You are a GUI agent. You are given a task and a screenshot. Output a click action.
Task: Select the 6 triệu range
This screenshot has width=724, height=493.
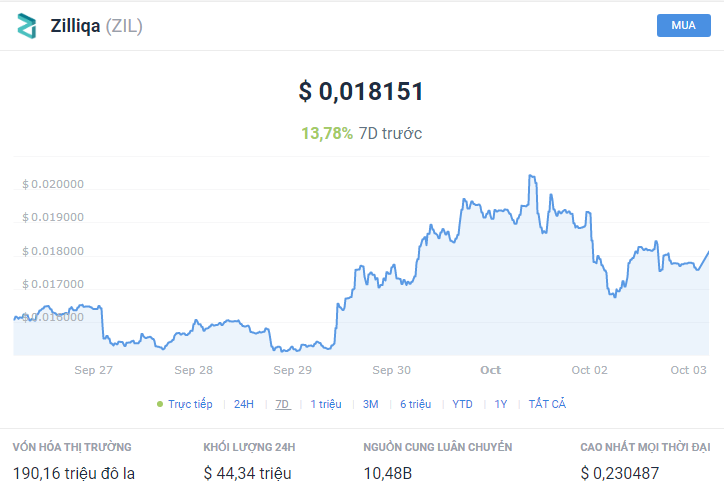point(415,404)
